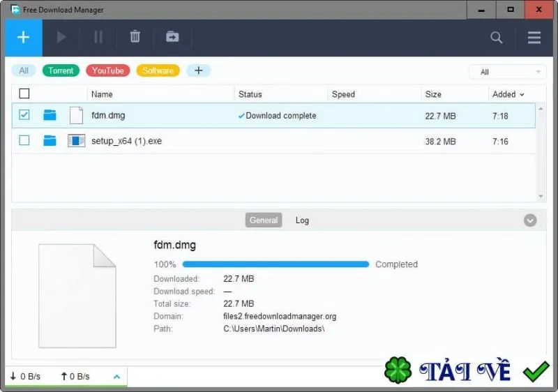The height and width of the screenshot is (392, 558).
Task: Select the fdm.dmg file name in list
Action: (x=108, y=115)
